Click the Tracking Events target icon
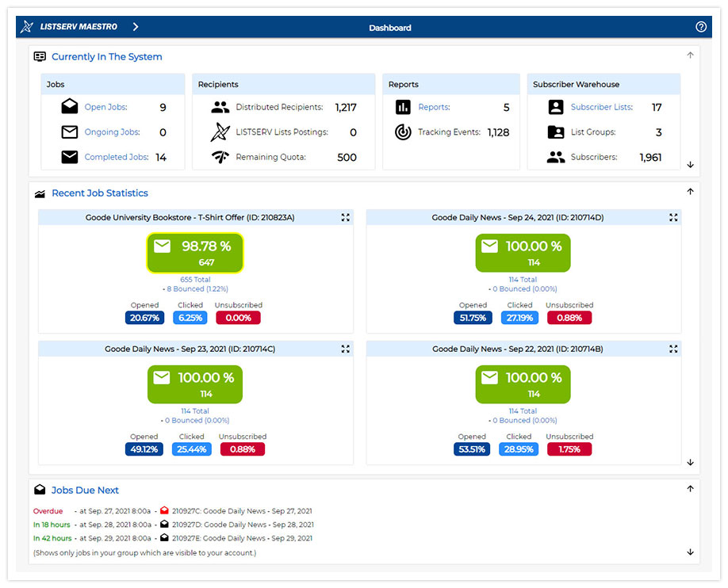728x588 pixels. [x=403, y=132]
